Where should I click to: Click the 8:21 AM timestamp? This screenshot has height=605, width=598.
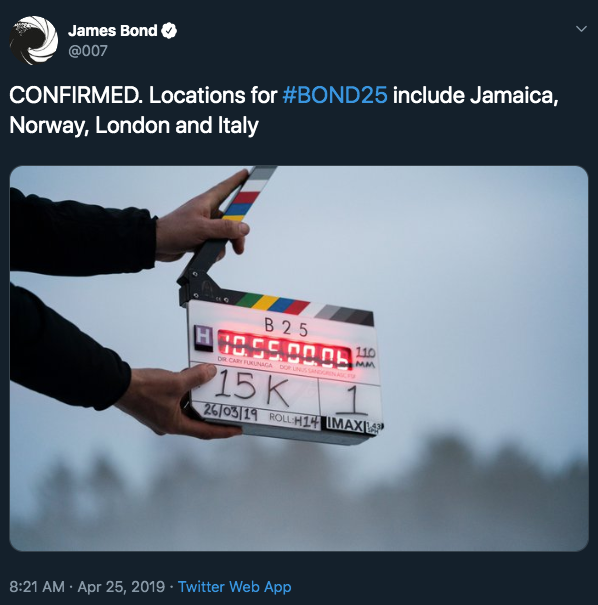[x=37, y=586]
